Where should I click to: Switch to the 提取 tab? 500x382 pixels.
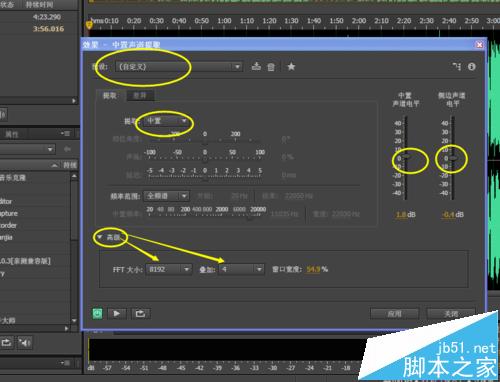coord(110,96)
